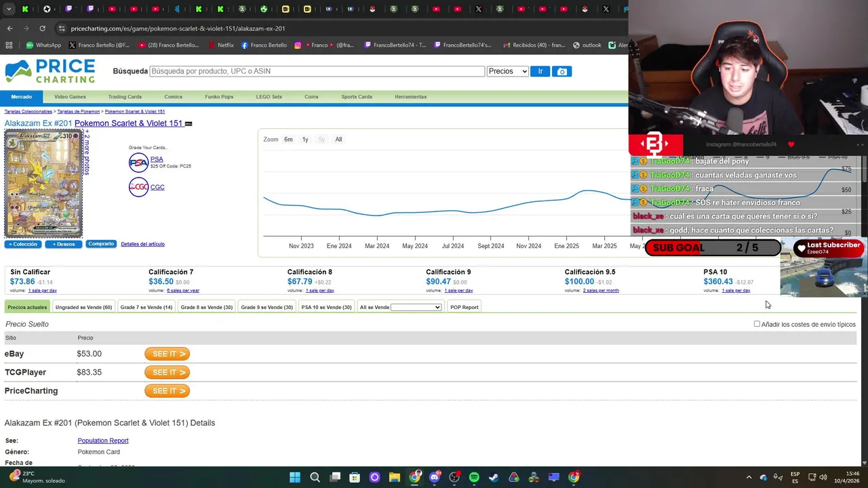The height and width of the screenshot is (488, 868).
Task: Switch to the Mercado tab
Action: (21, 97)
